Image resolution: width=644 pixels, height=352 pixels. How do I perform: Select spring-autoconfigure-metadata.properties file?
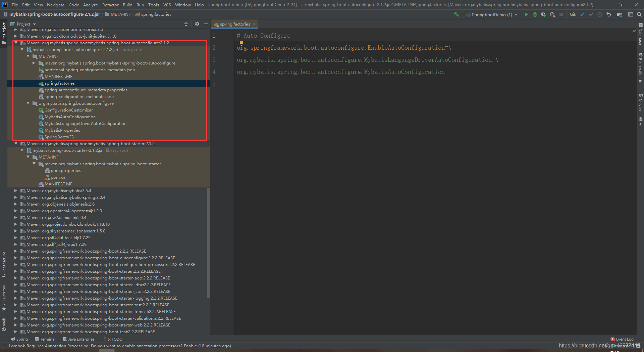tap(86, 90)
